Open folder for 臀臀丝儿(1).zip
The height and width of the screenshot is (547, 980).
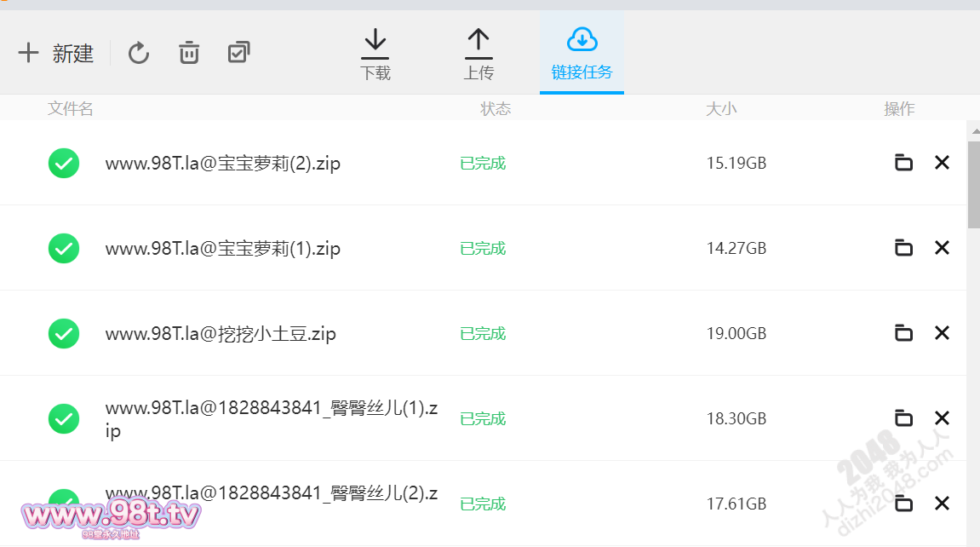pyautogui.click(x=903, y=418)
